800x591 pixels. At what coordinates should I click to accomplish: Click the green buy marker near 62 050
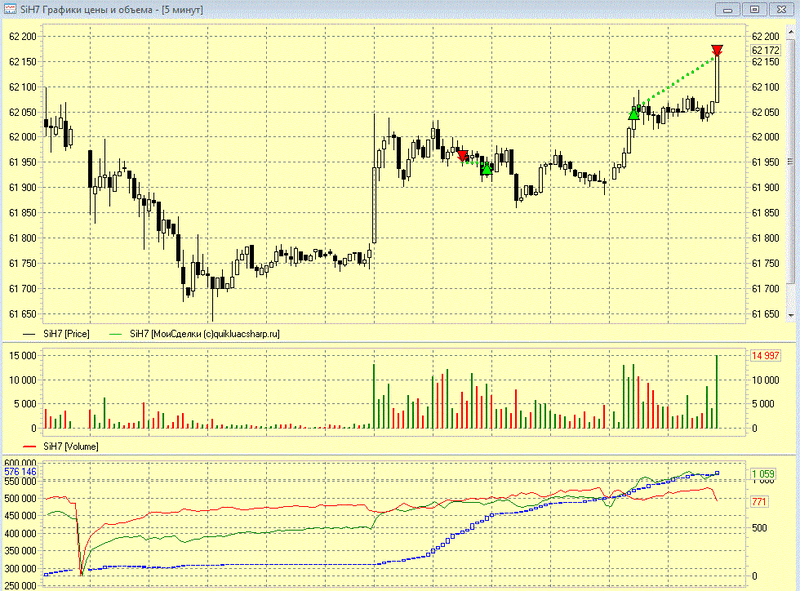(x=634, y=114)
